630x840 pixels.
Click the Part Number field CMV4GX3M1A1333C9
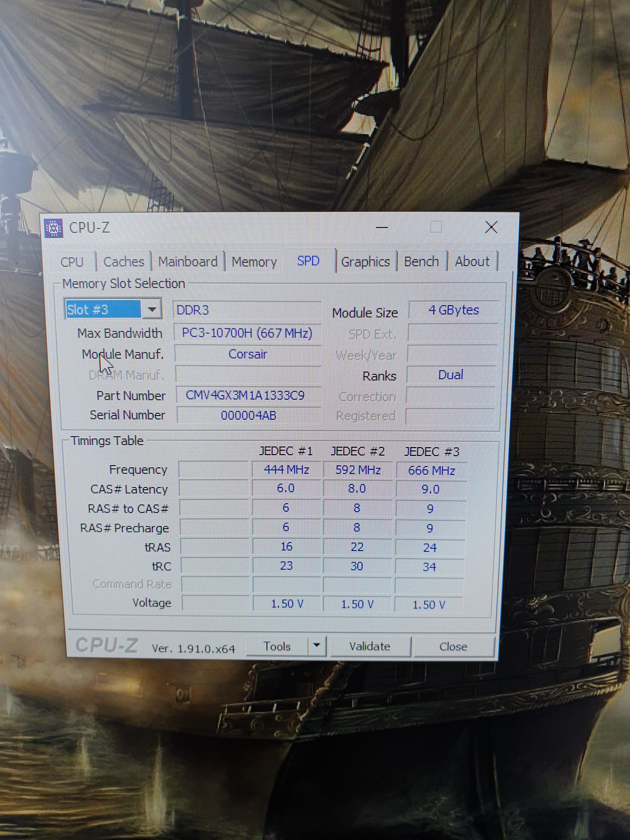pos(245,395)
